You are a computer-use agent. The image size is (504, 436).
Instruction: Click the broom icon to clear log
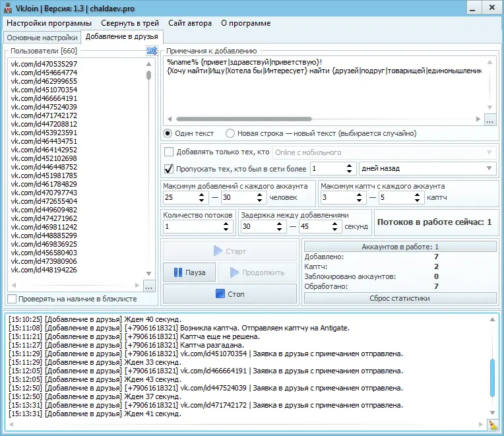(493, 425)
